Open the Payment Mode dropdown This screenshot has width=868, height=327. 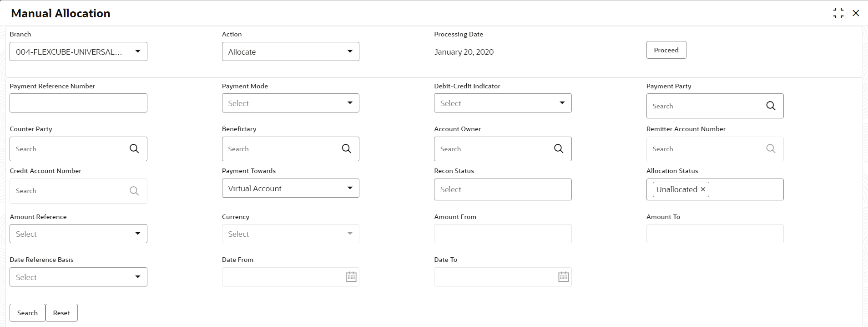(349, 103)
